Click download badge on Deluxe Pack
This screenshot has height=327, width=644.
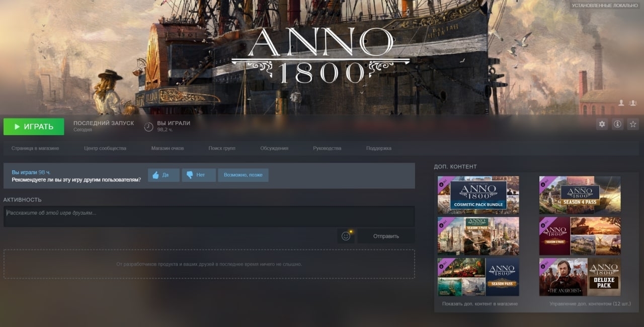[543, 266]
